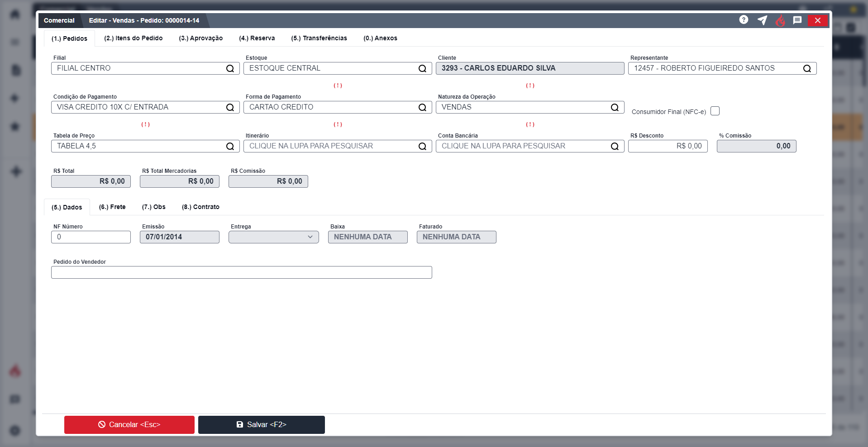The width and height of the screenshot is (868, 447).
Task: Click Condição de Pagamento field
Action: pyautogui.click(x=145, y=107)
